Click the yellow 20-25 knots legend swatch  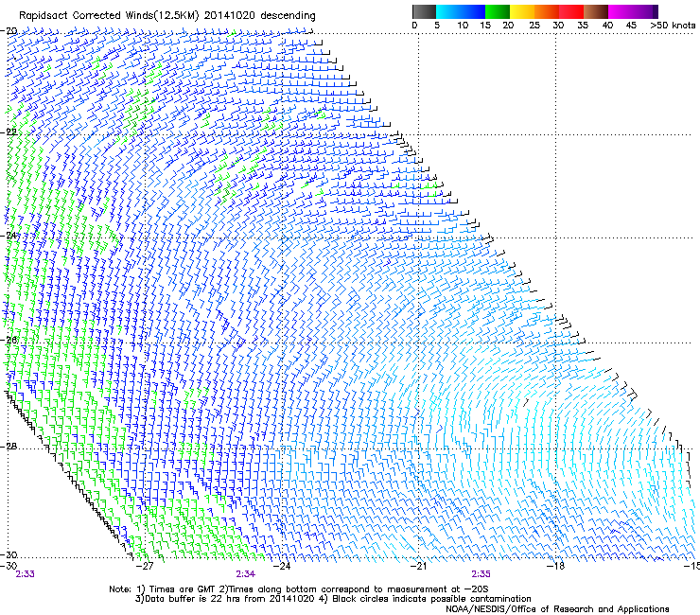coord(522,11)
